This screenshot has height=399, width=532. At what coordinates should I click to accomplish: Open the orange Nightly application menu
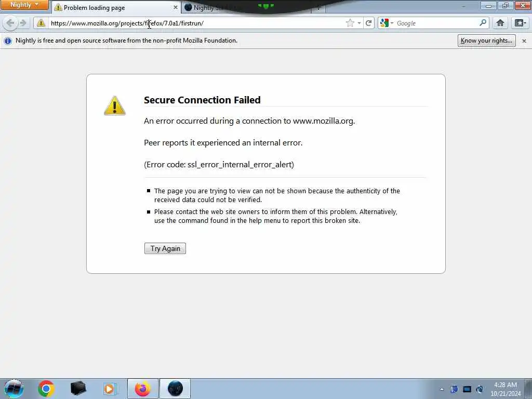[24, 5]
